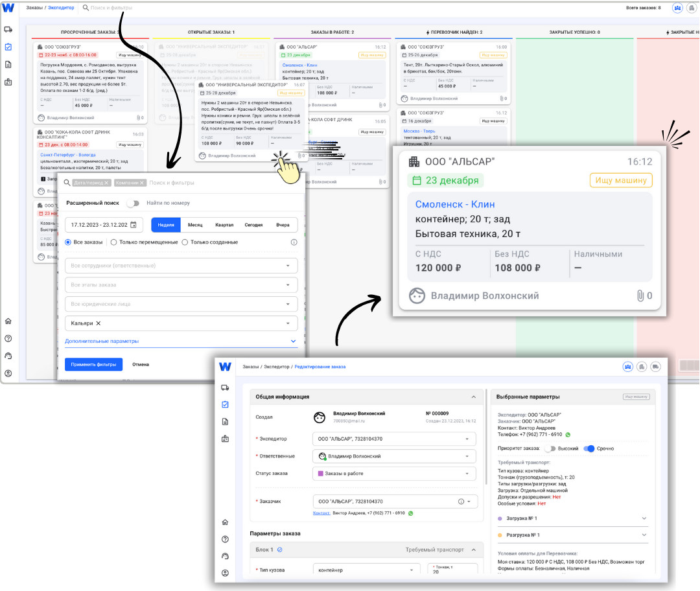Viewport: 700px width, 591px height.
Task: Toggle Высокий priority switch
Action: click(x=550, y=448)
